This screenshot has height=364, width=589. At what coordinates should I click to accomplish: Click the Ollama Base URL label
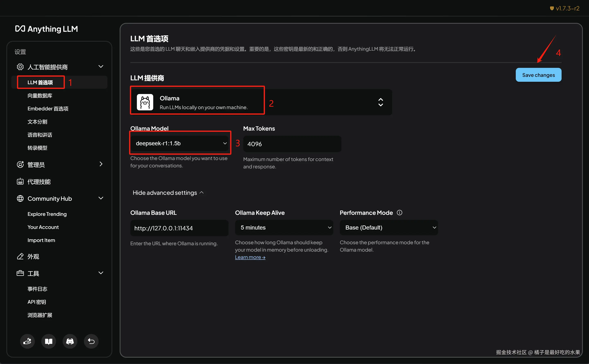[153, 213]
